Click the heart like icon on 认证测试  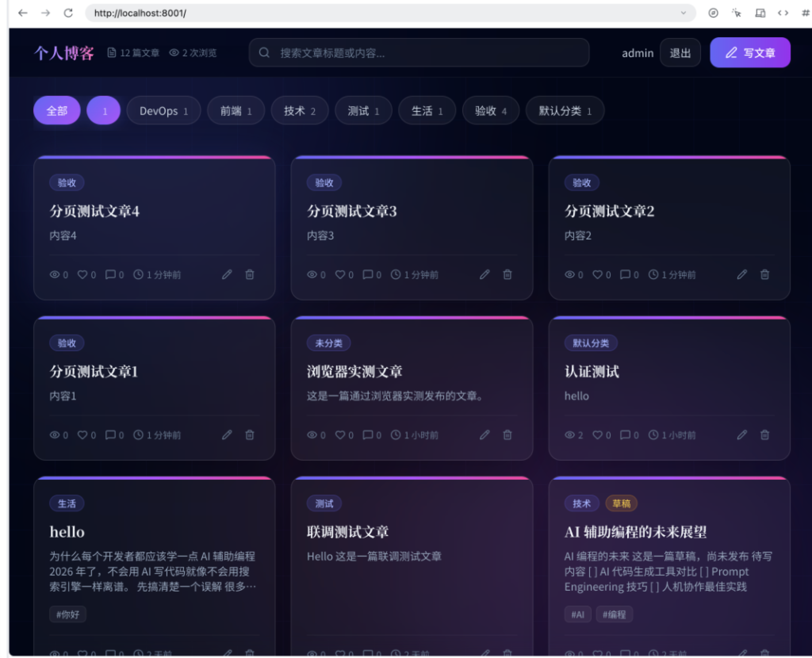598,435
